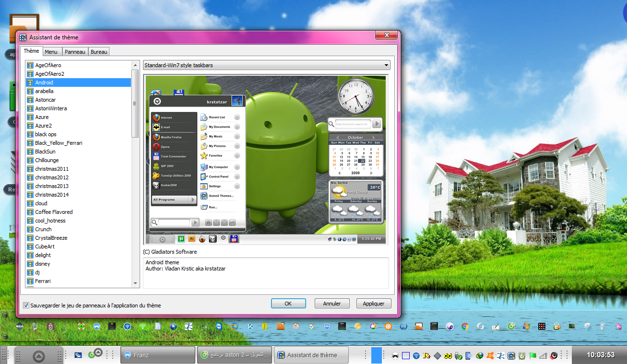
Task: Open the Recycle Bin dock icon
Action: [35, 326]
